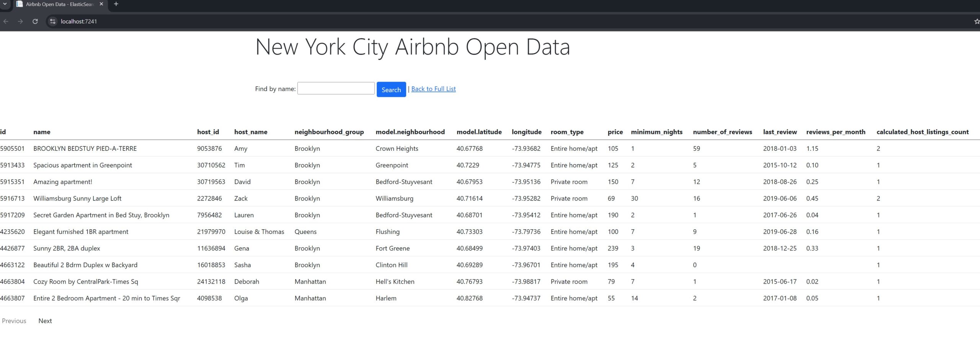Click number of reviews value 59

696,149
